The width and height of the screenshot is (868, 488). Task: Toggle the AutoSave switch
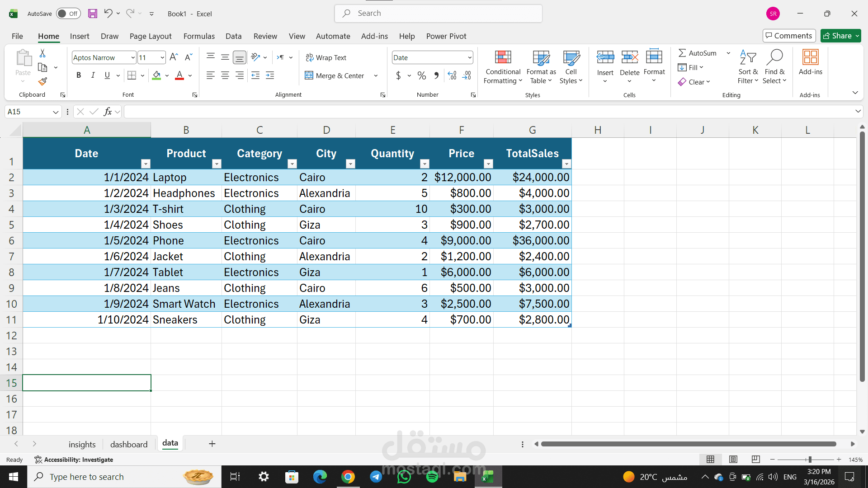68,14
